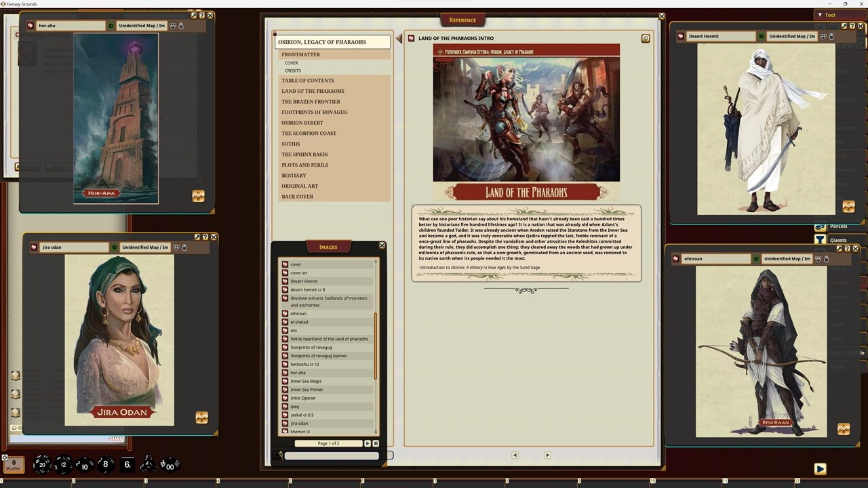Roll the d20 die in the dice tray
Image resolution: width=868 pixels, height=488 pixels.
tap(42, 464)
